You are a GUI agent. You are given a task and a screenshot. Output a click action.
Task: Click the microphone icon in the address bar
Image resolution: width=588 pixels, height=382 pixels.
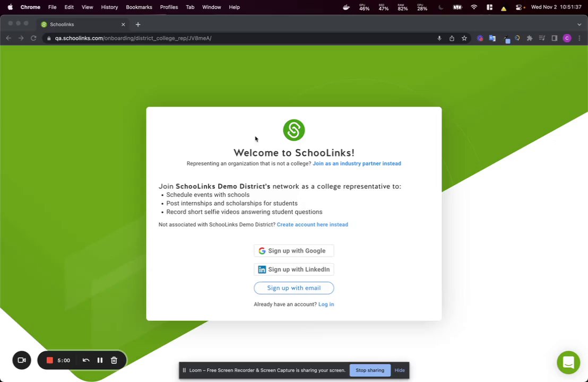coord(439,38)
